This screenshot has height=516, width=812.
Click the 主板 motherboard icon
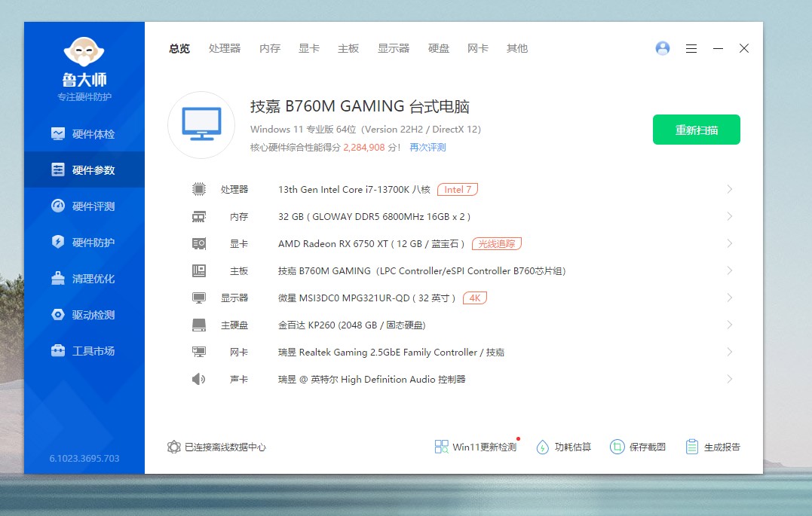pyautogui.click(x=199, y=270)
